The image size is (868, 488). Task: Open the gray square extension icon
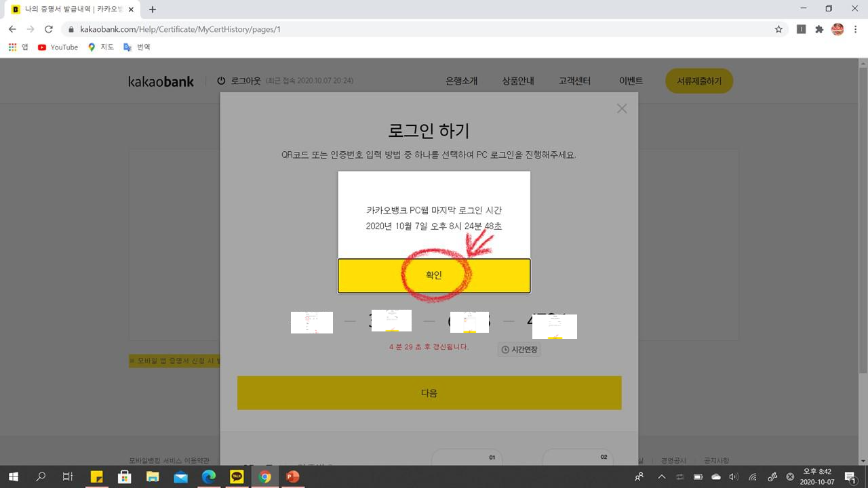coord(801,29)
